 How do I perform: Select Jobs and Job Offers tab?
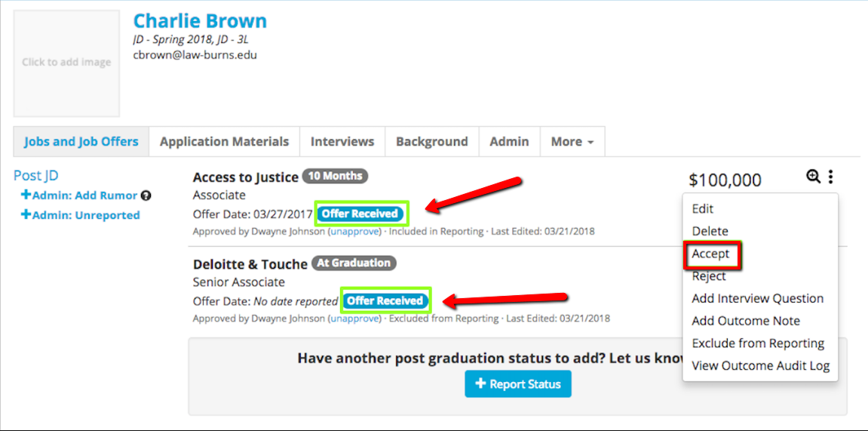[81, 142]
